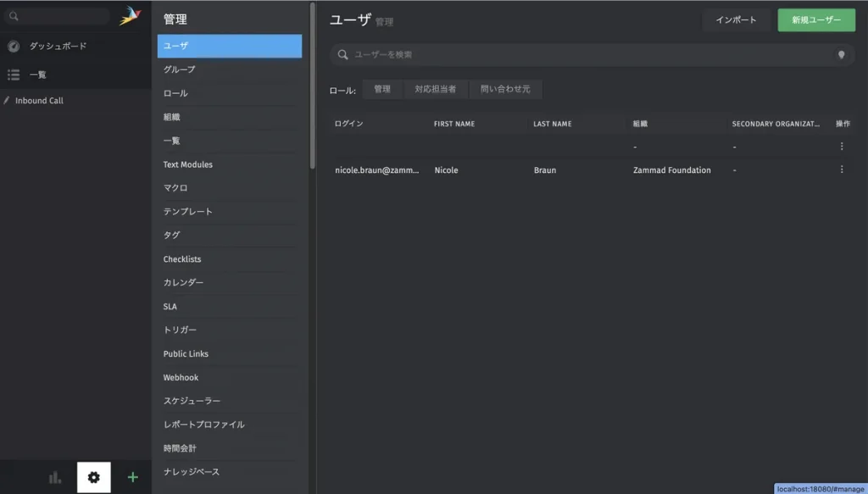Open 組織 in the admin menu
This screenshot has width=868, height=494.
[229, 117]
